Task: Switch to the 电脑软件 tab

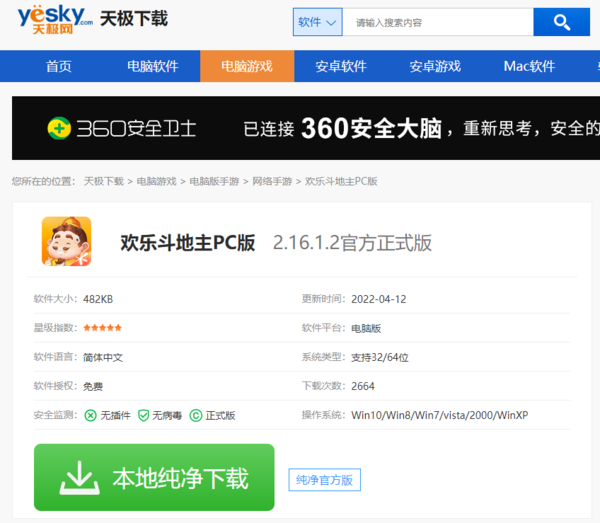Action: [152, 66]
